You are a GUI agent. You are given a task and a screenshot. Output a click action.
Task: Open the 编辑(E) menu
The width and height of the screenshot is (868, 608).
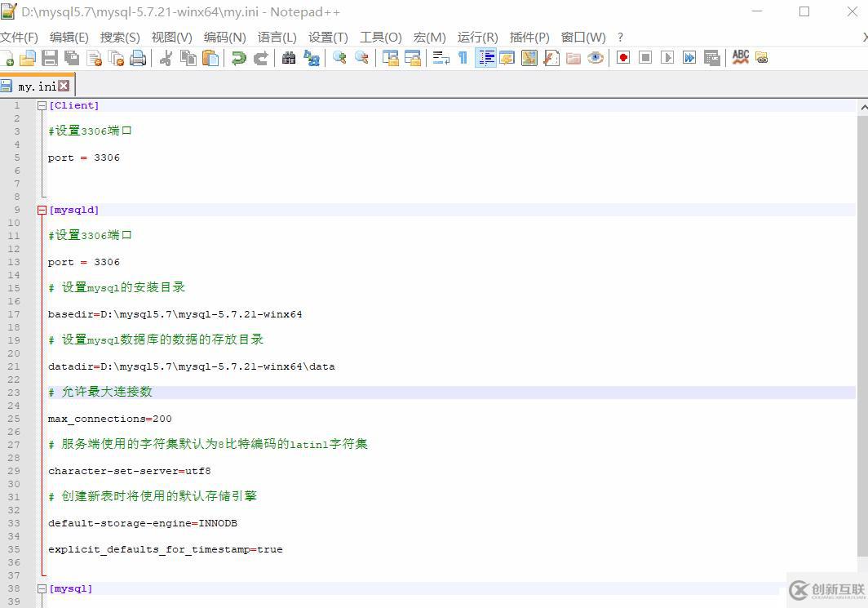69,37
